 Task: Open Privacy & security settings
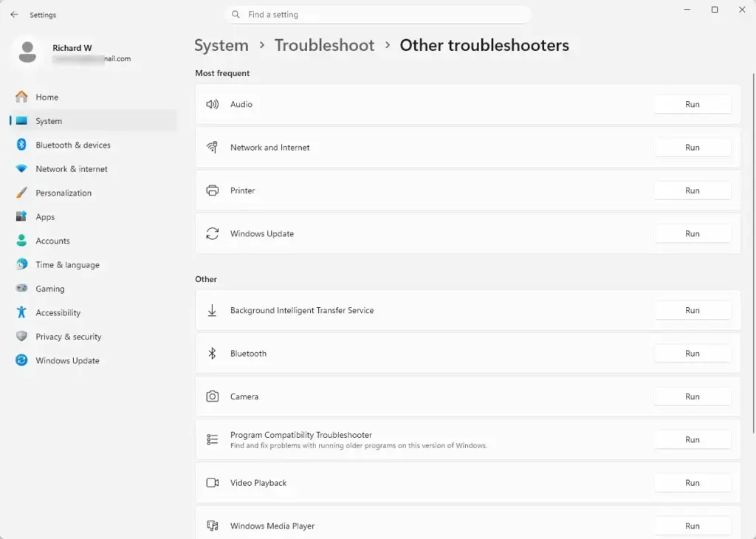point(93,337)
